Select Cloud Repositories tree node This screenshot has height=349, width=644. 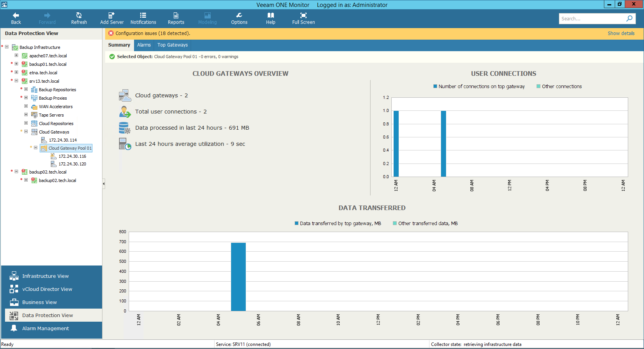(x=56, y=124)
